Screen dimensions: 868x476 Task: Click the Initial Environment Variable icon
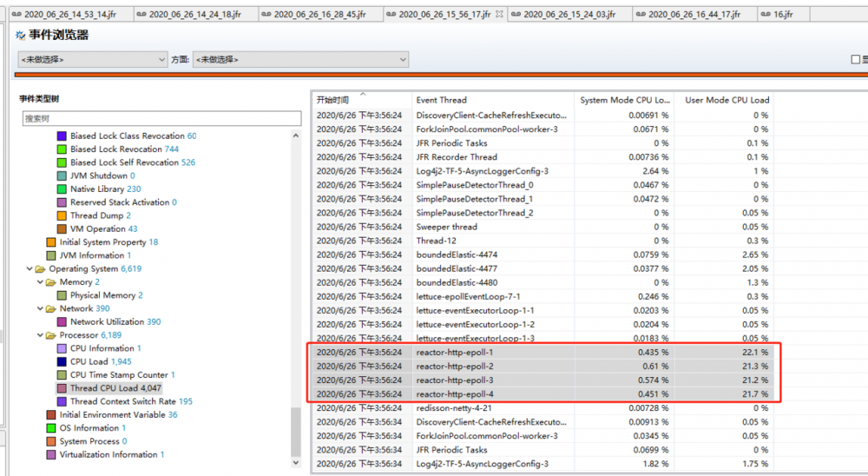click(51, 415)
